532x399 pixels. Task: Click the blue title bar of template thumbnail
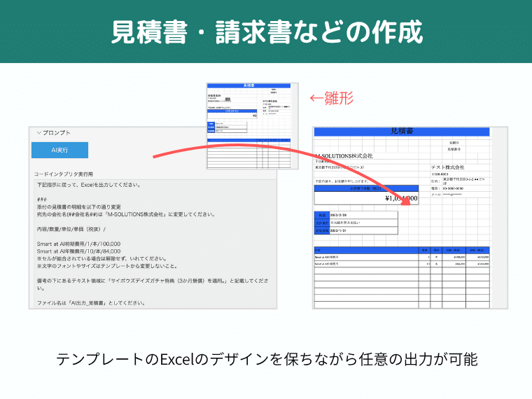pyautogui.click(x=248, y=85)
